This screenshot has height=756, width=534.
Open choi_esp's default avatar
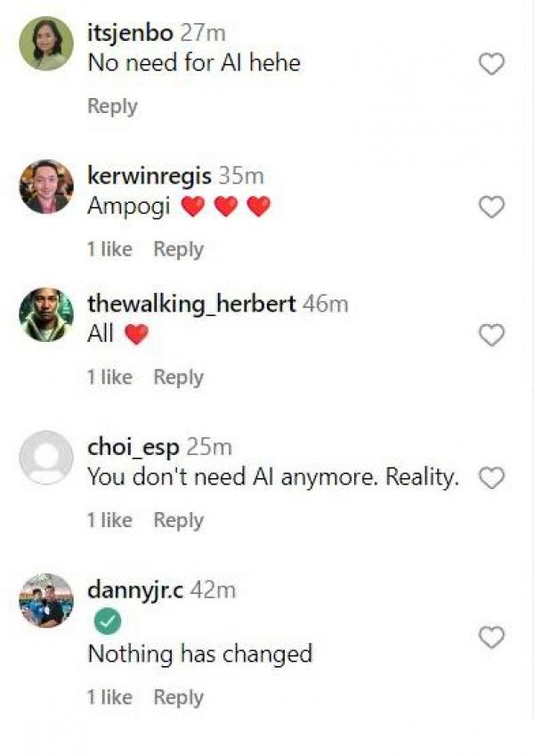pyautogui.click(x=46, y=458)
